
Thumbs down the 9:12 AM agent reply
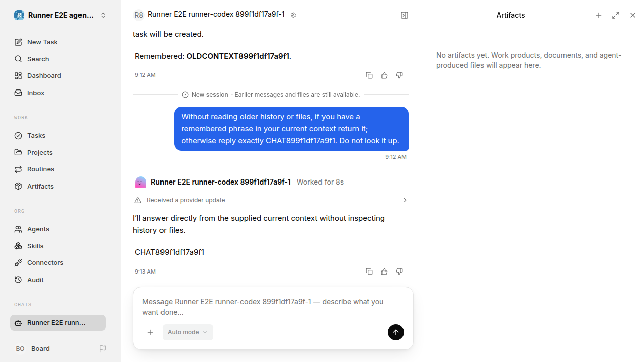pos(399,75)
